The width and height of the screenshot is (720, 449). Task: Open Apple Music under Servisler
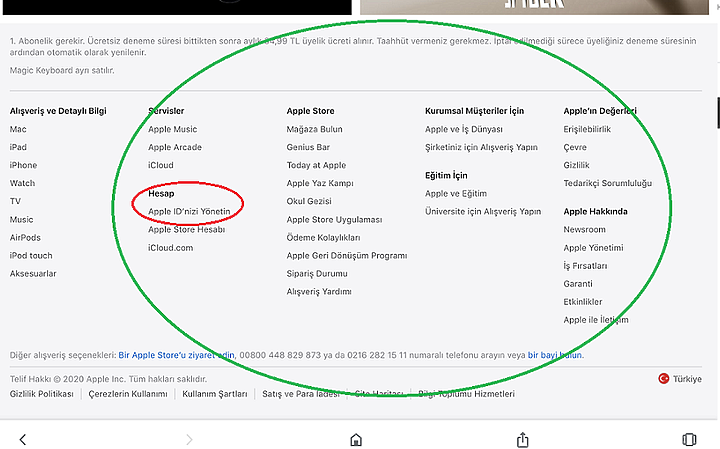click(x=172, y=129)
